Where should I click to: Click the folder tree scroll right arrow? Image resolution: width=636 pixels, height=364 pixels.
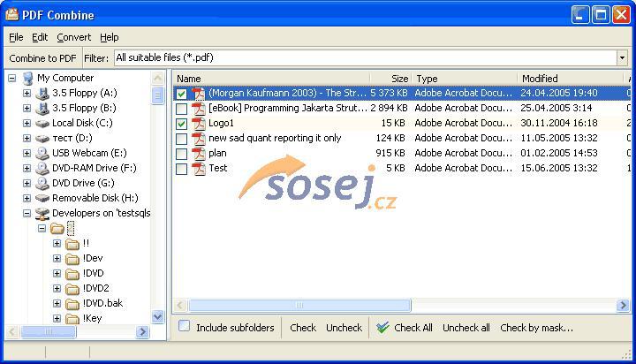click(142, 332)
